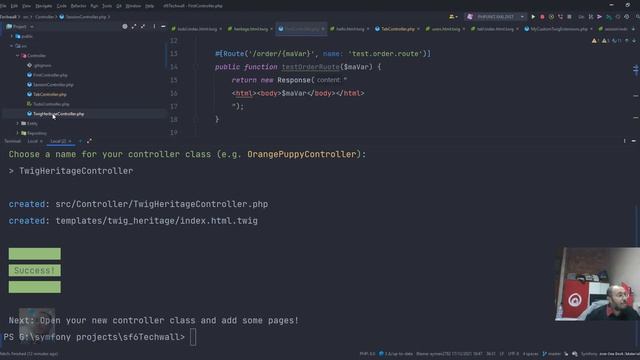Open TodoController.php in project tree
640x360 pixels.
point(51,104)
